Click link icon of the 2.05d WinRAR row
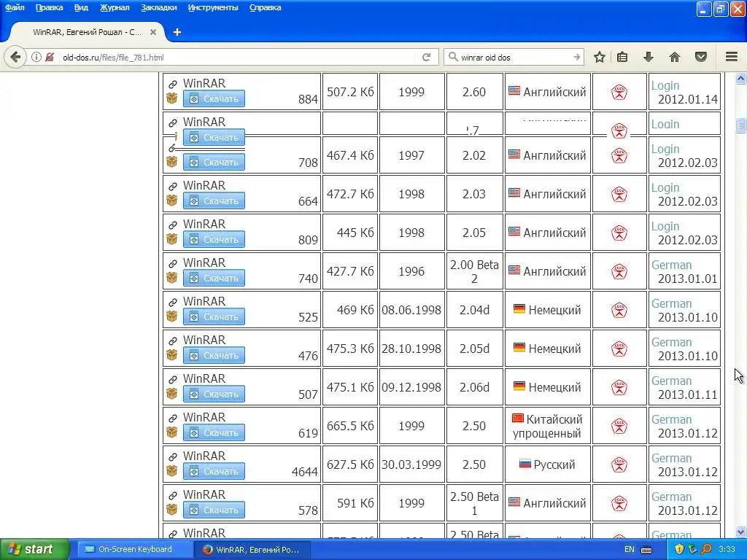747x560 pixels. click(172, 341)
